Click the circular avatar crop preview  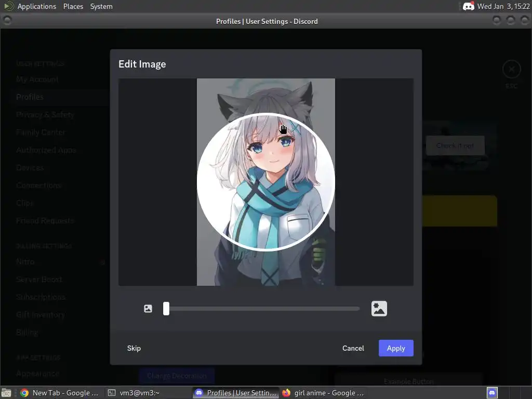click(x=266, y=182)
